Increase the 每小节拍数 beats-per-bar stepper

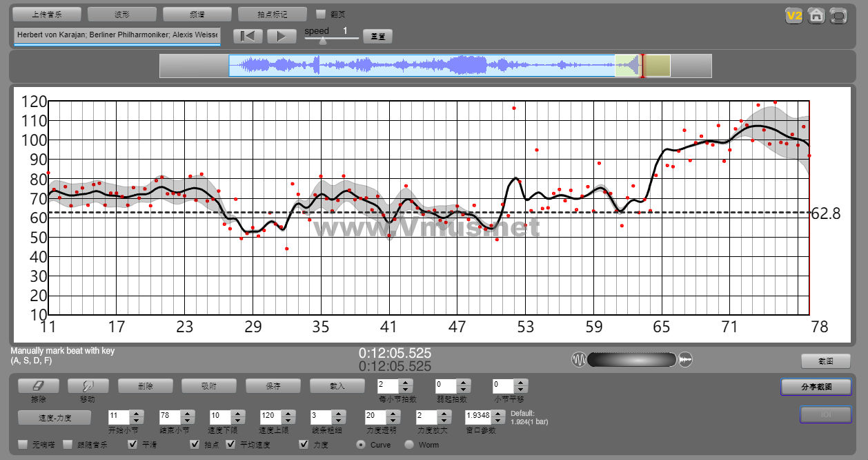coord(405,382)
